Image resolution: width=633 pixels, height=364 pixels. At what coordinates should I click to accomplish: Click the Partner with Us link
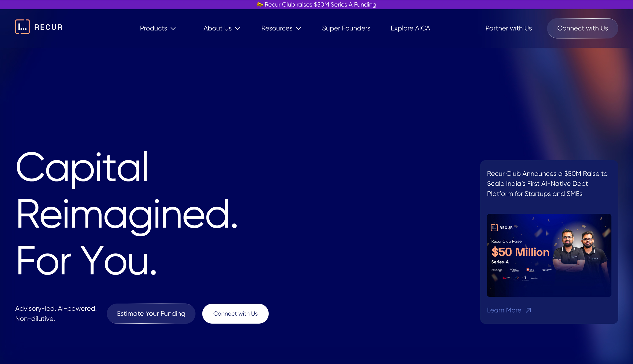tap(508, 28)
